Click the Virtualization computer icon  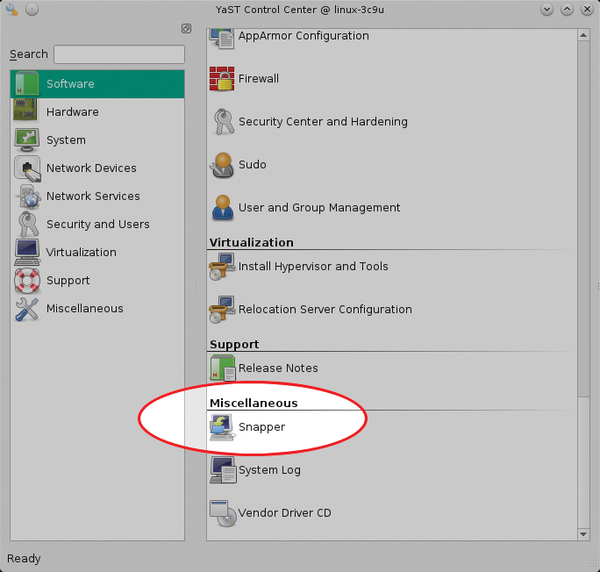(27, 252)
